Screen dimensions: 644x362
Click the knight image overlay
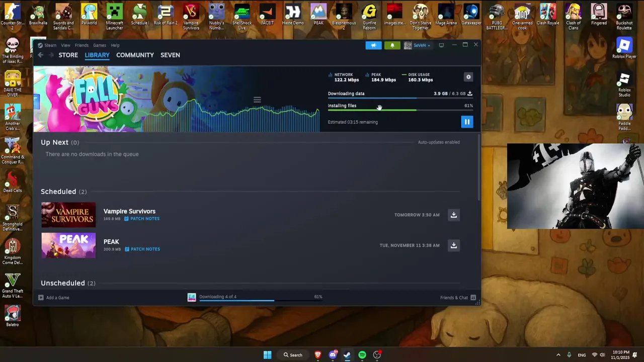(576, 186)
